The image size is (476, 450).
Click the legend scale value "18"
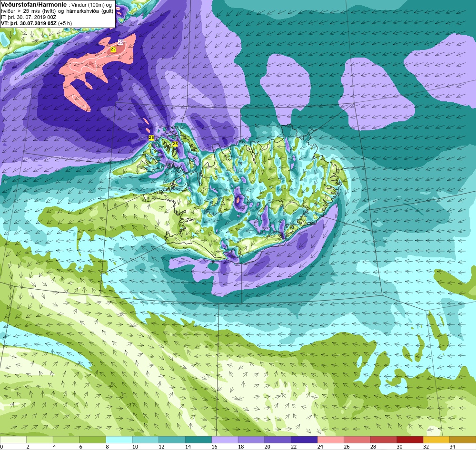pos(241,447)
